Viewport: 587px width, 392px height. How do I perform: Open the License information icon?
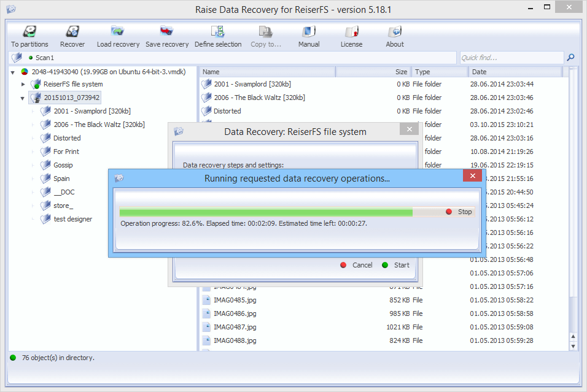tap(351, 34)
